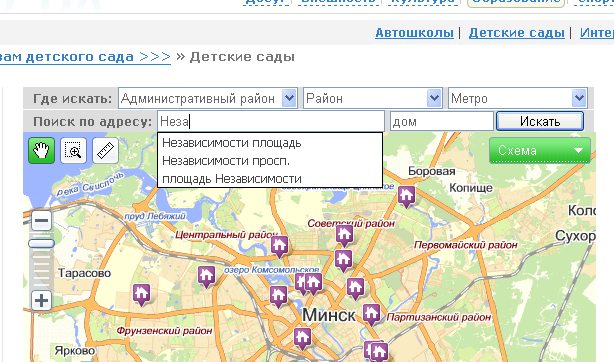
Task: Open the Схема map type dropdown
Action: [x=540, y=150]
